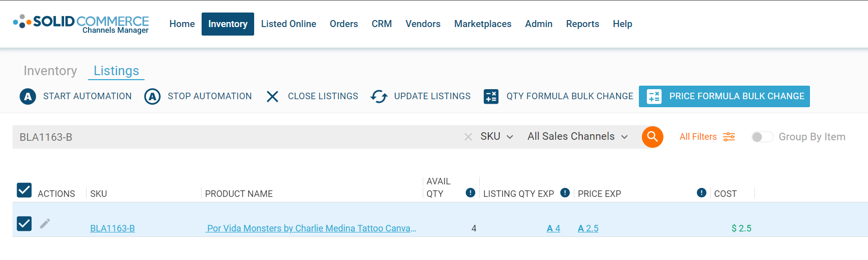This screenshot has height=260, width=868.
Task: Open the SKU search type dropdown
Action: tap(497, 137)
